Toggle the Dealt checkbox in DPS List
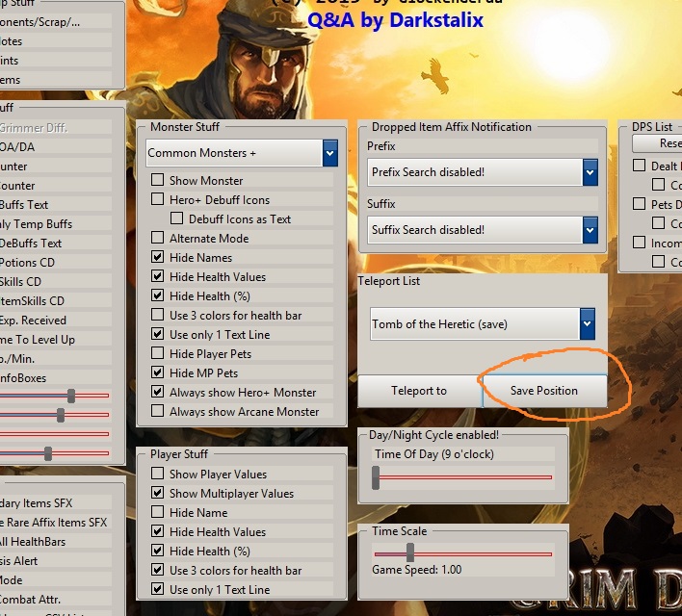This screenshot has width=682, height=616. point(639,166)
